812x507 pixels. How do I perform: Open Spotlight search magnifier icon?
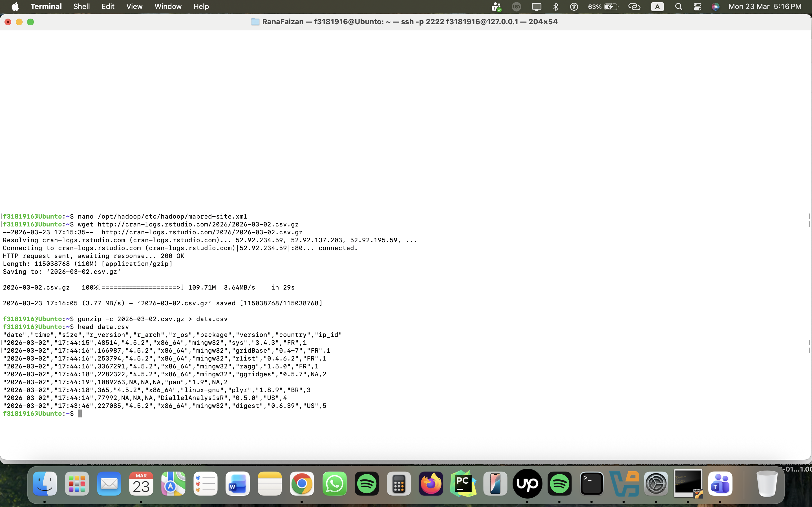click(x=678, y=6)
